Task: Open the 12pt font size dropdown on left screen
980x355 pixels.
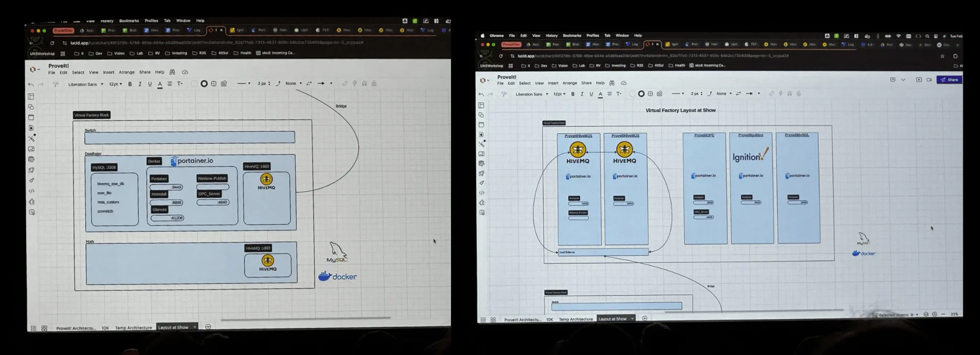Action: [115, 84]
